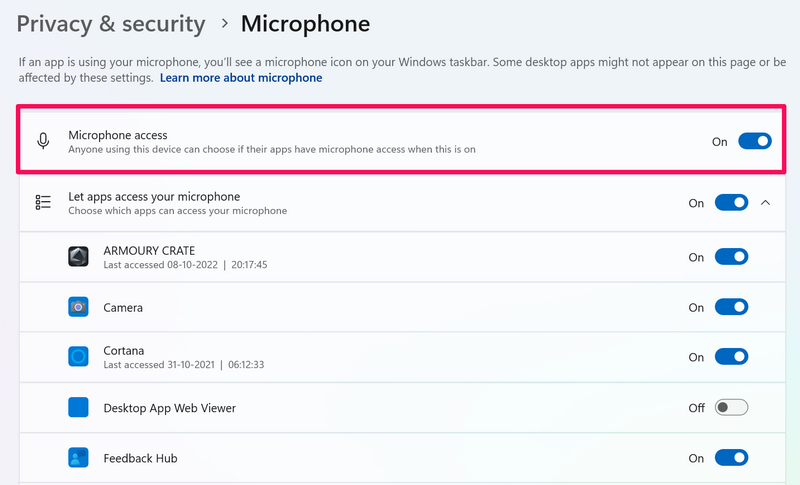Collapse the app list chevron
This screenshot has height=485, width=800.
766,203
